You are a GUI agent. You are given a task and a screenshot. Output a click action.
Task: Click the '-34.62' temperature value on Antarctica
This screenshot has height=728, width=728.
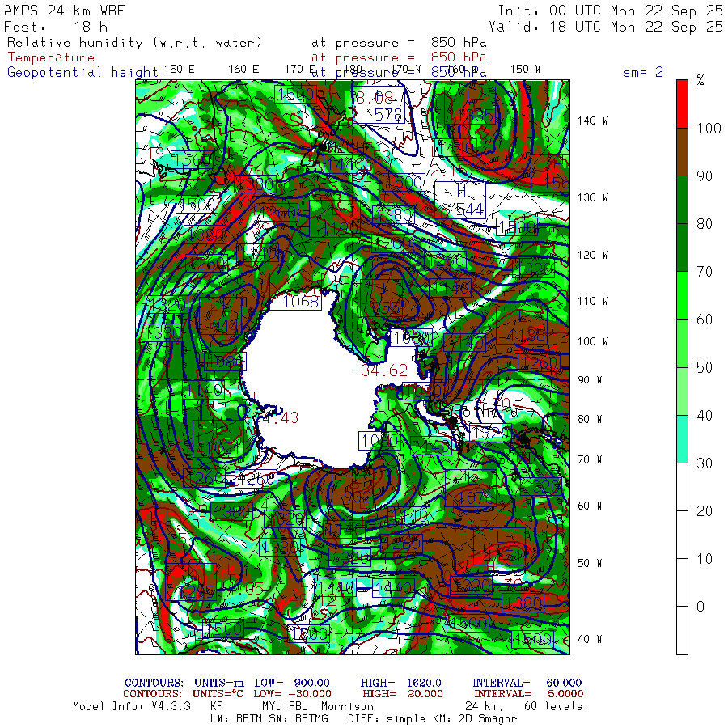tap(380, 370)
